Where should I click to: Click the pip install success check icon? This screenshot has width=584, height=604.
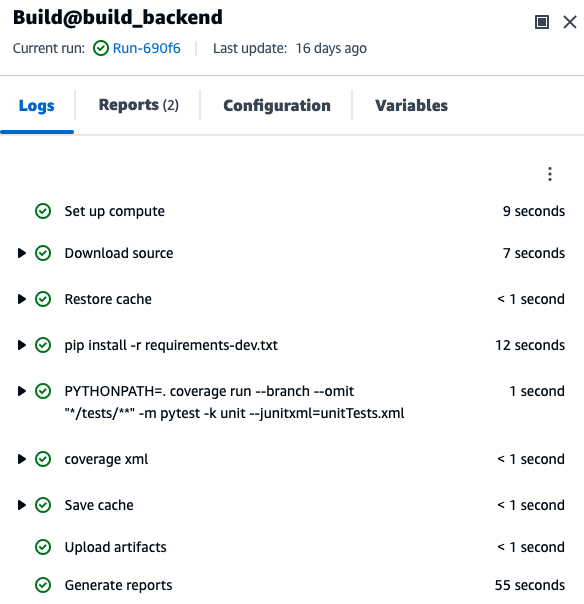coord(43,345)
